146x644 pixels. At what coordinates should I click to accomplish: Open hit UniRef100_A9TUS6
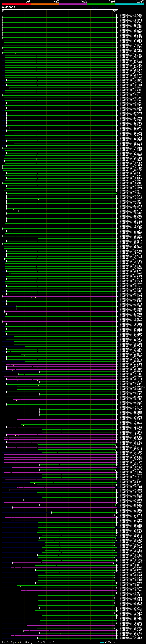pos(131,17)
